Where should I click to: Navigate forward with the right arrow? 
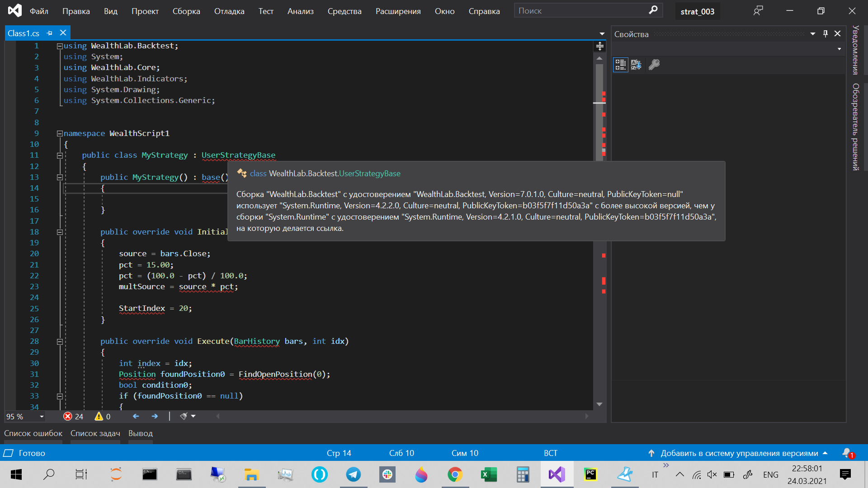(x=155, y=416)
